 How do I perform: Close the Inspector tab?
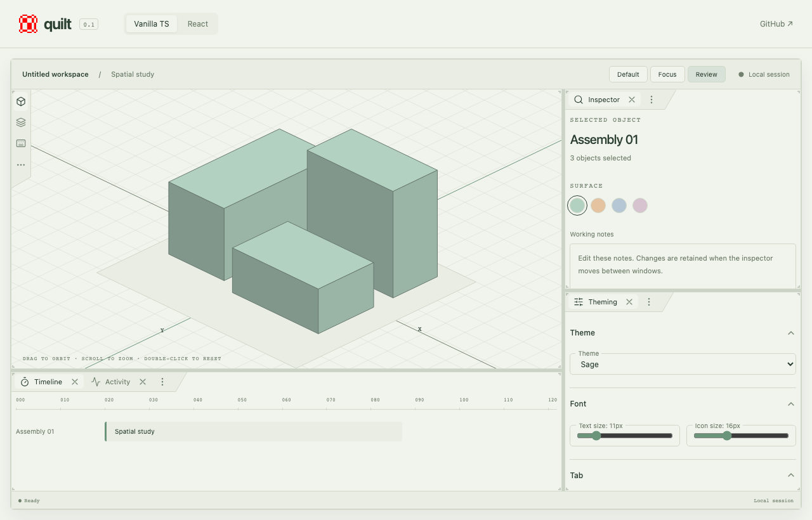pos(632,100)
